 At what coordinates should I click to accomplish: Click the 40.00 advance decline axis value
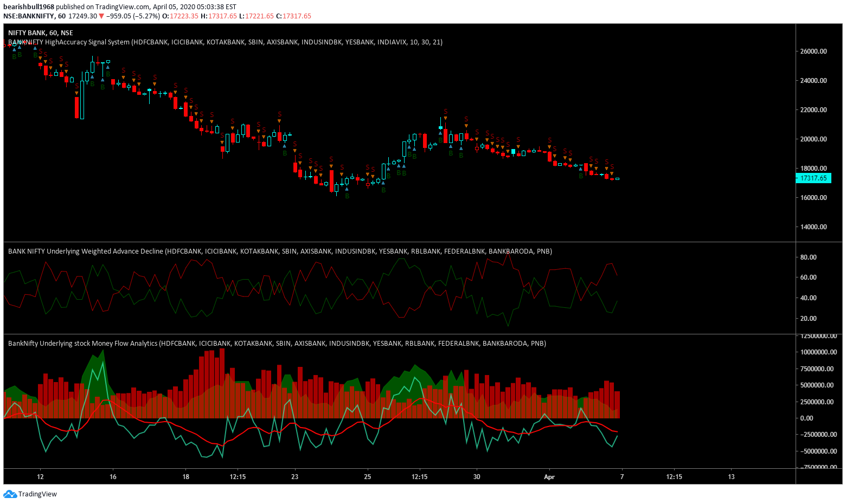click(x=809, y=298)
